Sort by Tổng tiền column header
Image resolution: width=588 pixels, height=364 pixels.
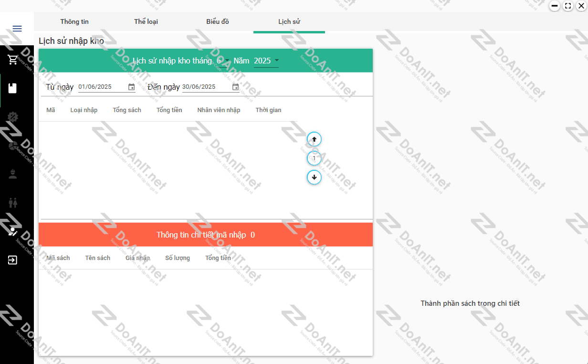[169, 110]
